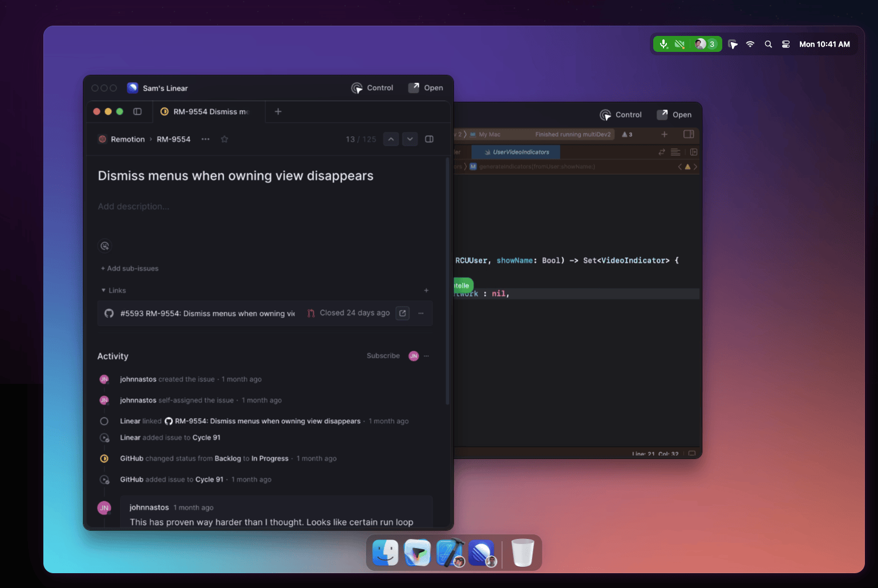Open Spotlight search in the menu bar
Screen dimensions: 878x588
(768, 44)
